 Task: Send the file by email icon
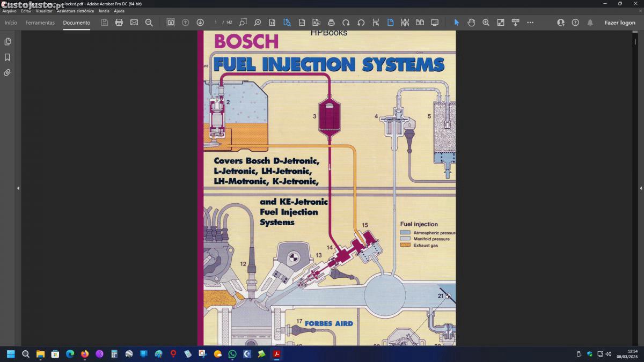134,23
